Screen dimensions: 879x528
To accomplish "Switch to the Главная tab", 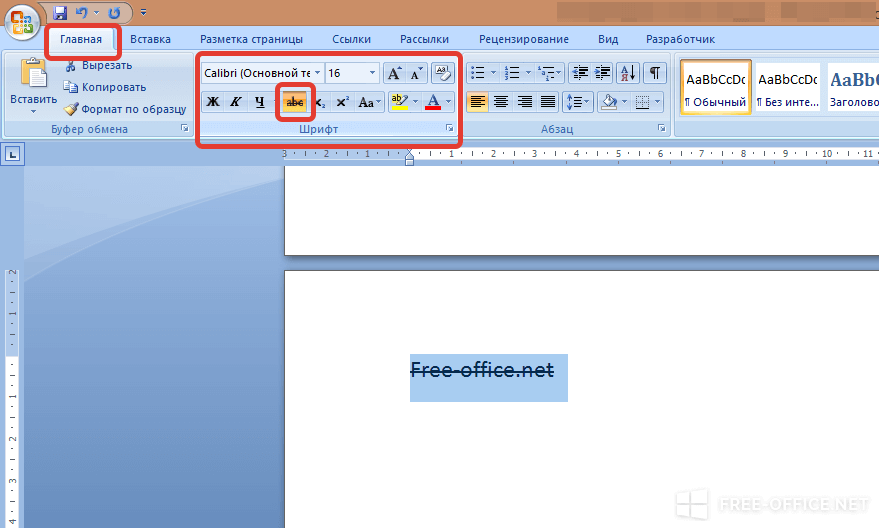I will (81, 39).
